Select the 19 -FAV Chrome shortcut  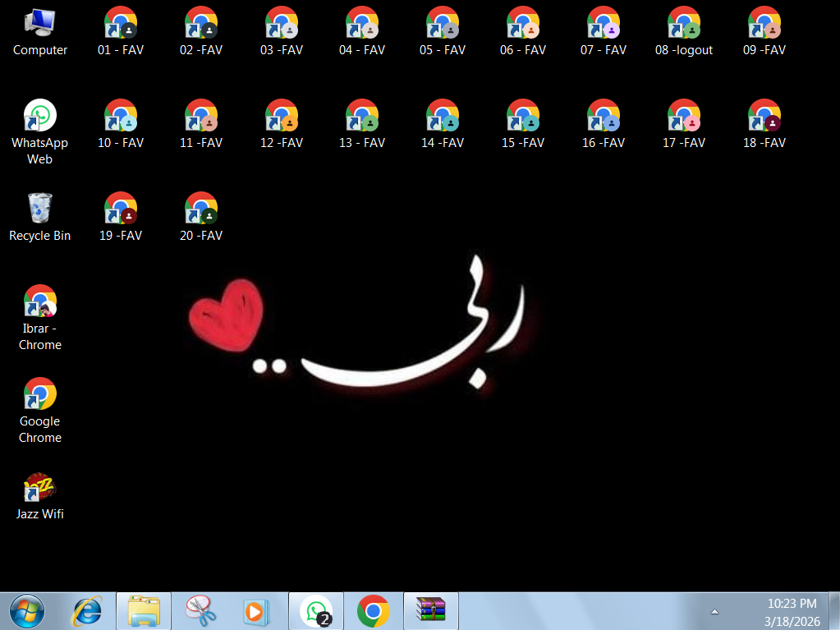coord(121,218)
